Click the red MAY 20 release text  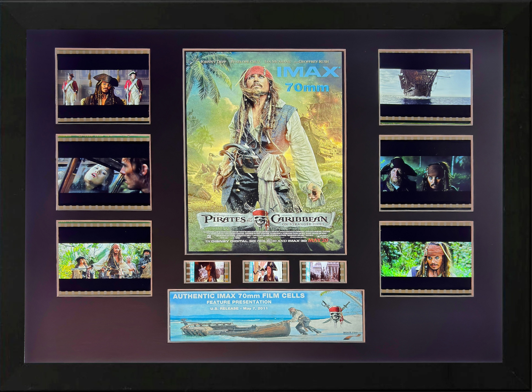click(318, 240)
